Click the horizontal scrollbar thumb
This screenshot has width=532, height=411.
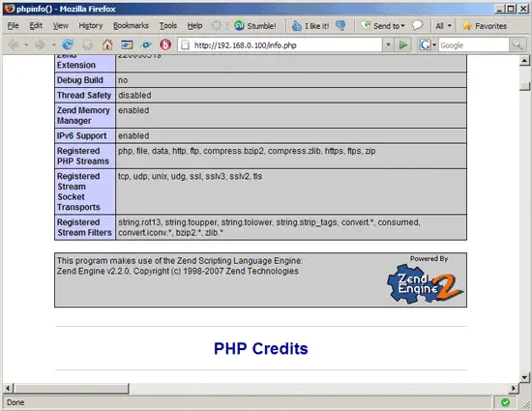72,388
